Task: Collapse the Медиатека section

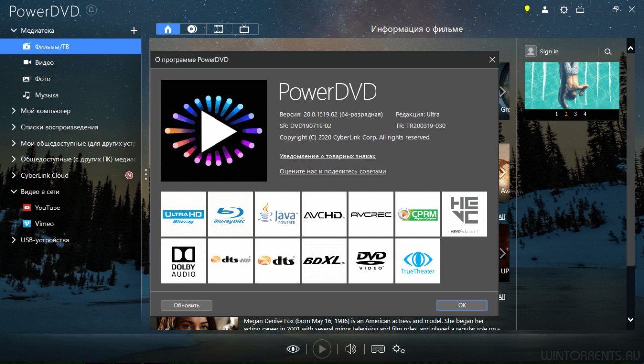Action: (x=14, y=31)
